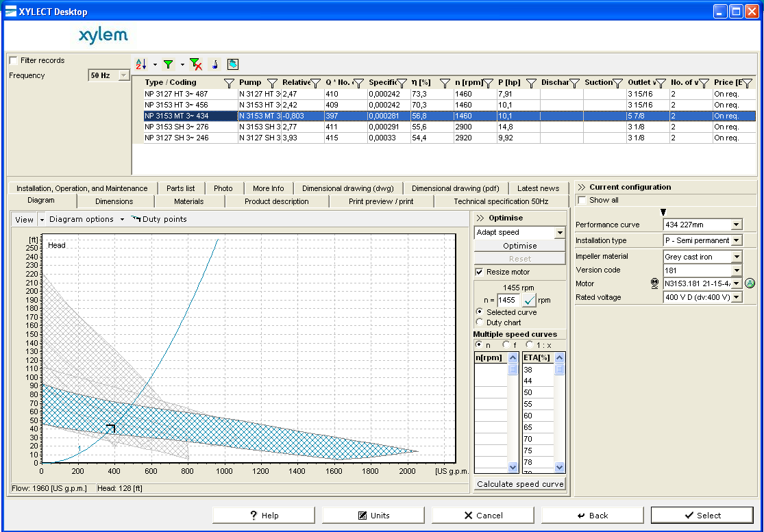The width and height of the screenshot is (764, 532).
Task: Click the n = rpm input field
Action: point(508,301)
